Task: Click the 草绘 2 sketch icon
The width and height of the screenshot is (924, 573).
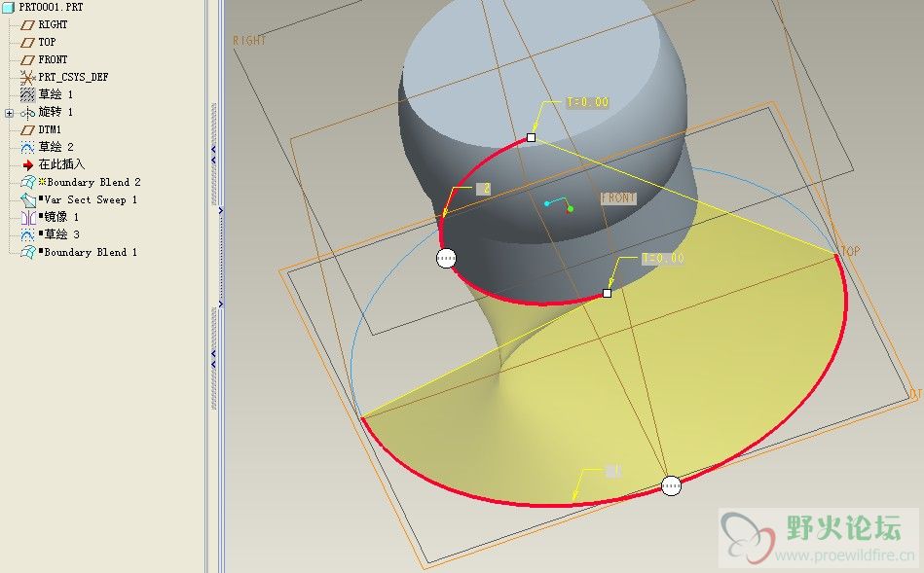Action: 27,147
